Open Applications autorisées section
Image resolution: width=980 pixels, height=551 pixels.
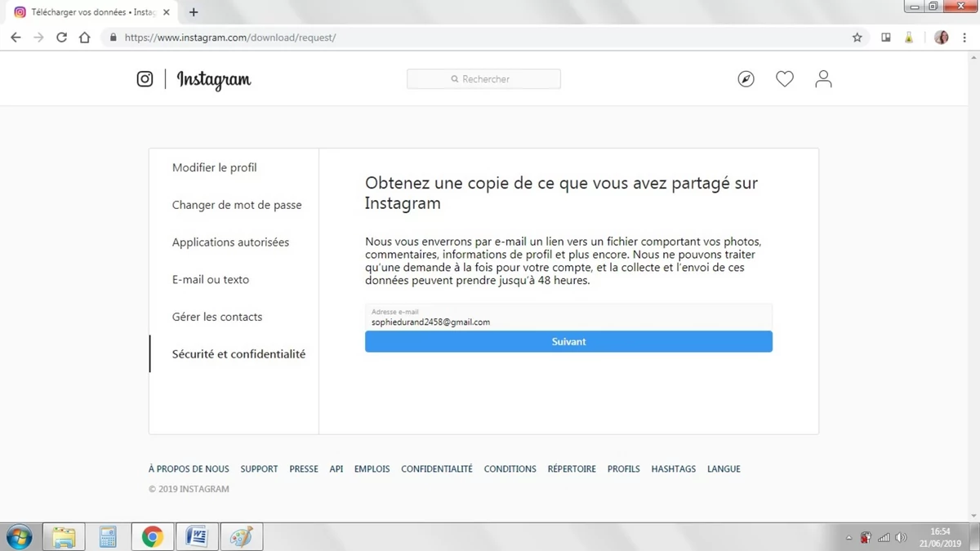tap(230, 242)
